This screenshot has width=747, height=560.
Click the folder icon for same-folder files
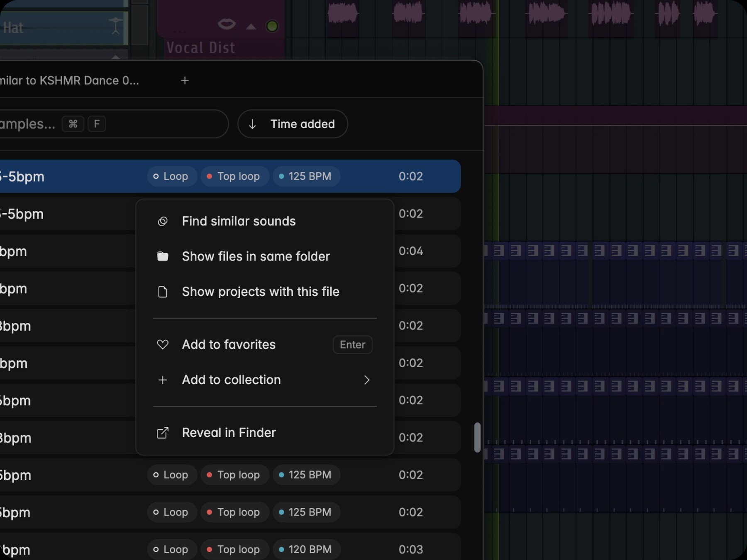(x=163, y=256)
